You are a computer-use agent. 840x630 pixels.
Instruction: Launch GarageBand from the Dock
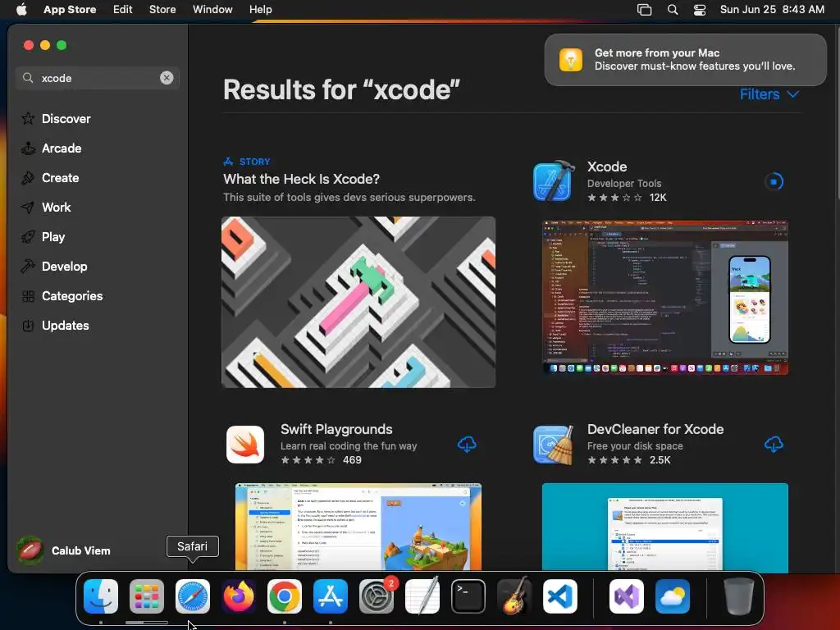click(x=514, y=596)
